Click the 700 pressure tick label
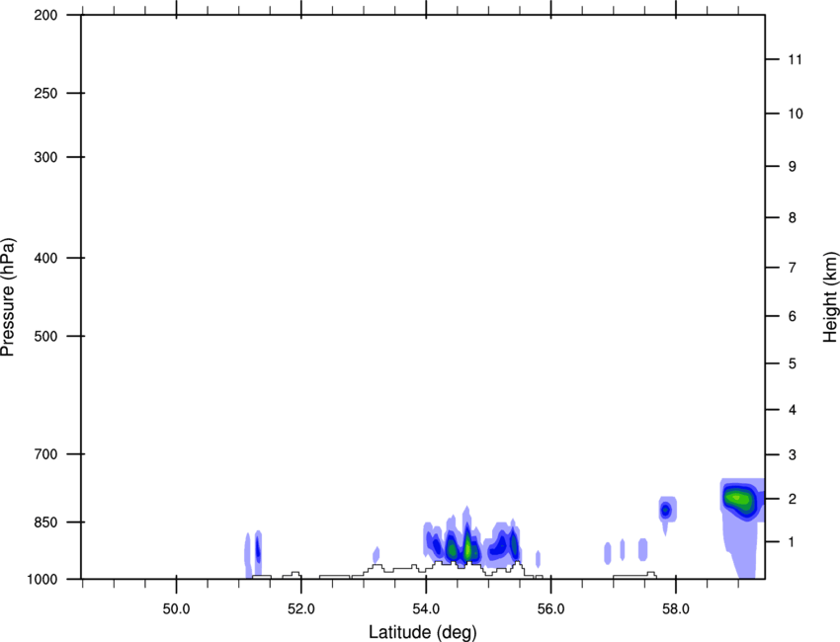Viewport: 840px width, 642px height. [x=45, y=454]
